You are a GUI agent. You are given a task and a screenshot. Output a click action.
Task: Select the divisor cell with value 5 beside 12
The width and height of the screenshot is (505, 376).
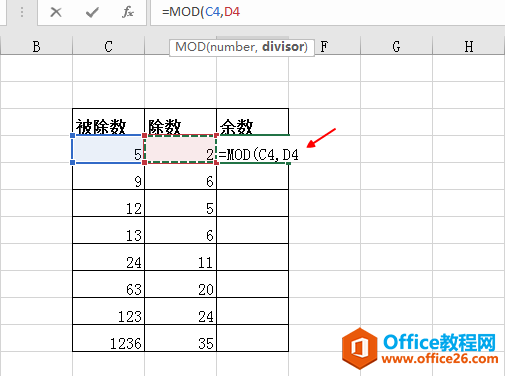click(x=180, y=203)
